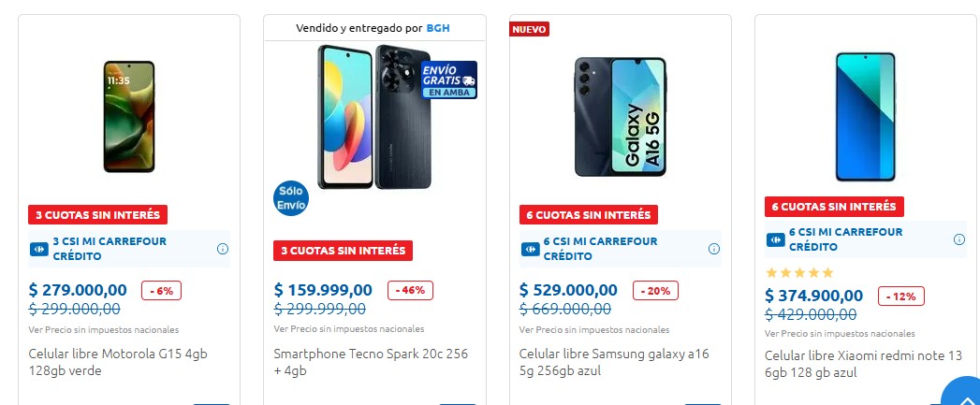Click the Xiaomi five-star rating
980x405 pixels.
(798, 273)
